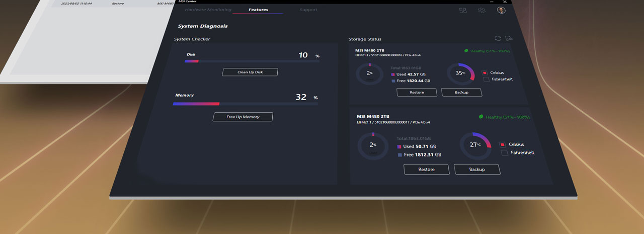644x234 pixels.
Task: Switch to Hardware Monitoring tab
Action: point(208,10)
